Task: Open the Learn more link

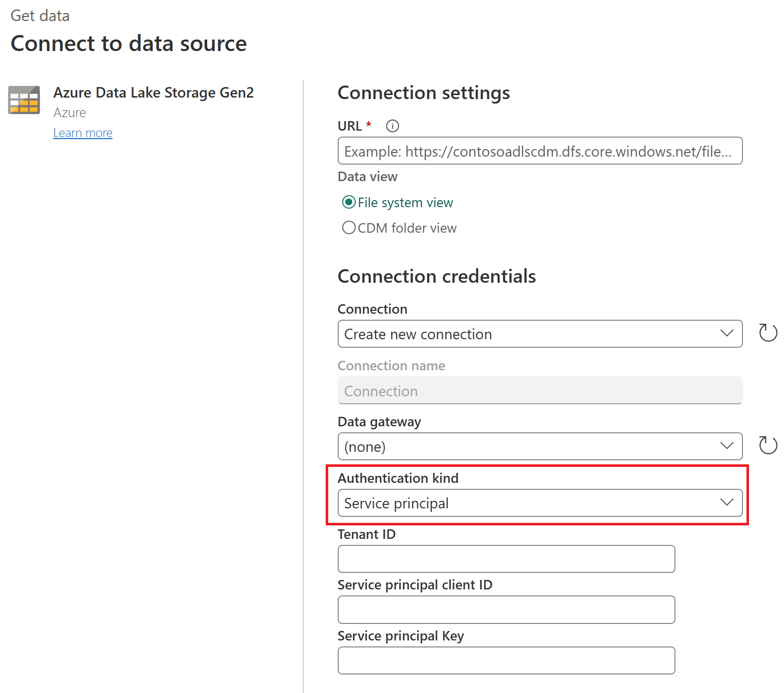Action: (x=83, y=133)
